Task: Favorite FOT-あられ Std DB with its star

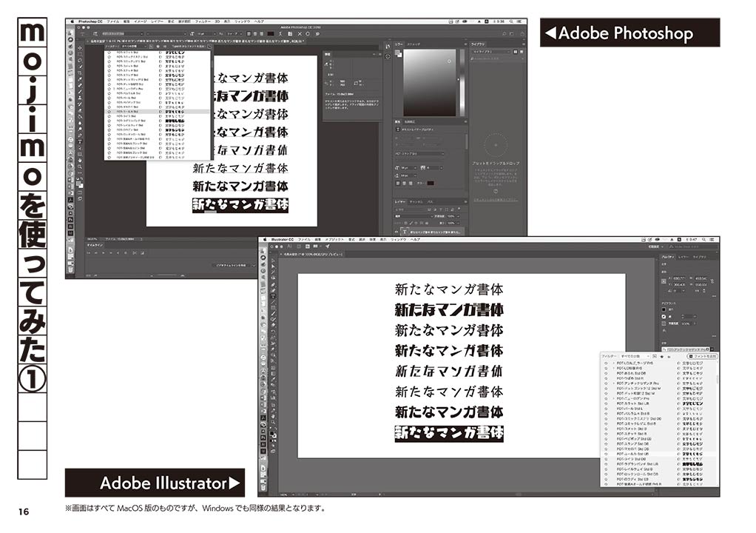Action: coord(606,373)
